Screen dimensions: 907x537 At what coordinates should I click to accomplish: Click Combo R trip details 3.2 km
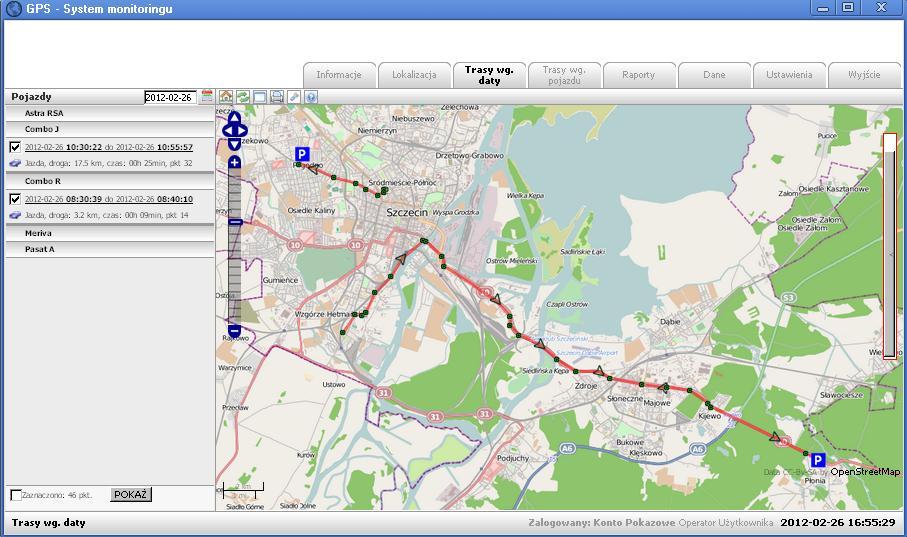[x=106, y=215]
